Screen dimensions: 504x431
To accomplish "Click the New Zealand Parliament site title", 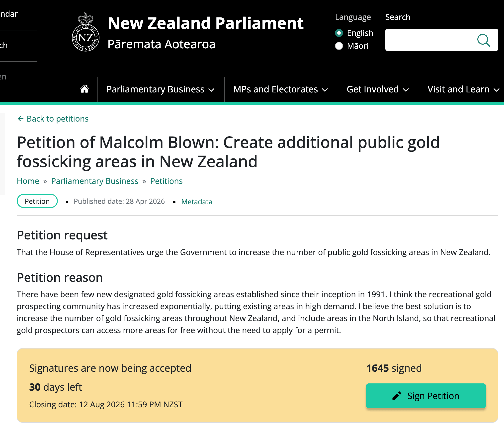I will point(206,23).
